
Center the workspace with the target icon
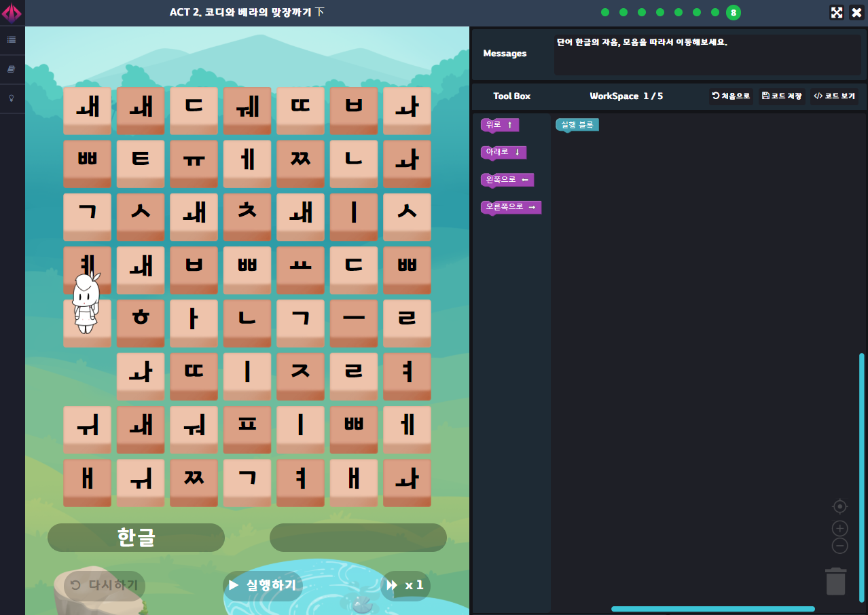[840, 506]
